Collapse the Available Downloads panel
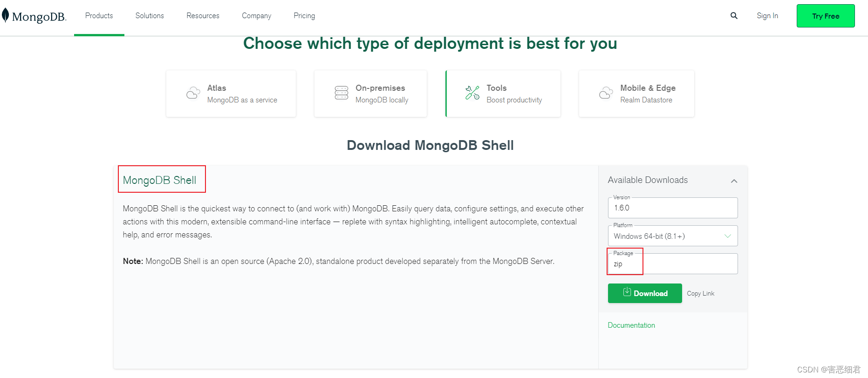Image resolution: width=868 pixels, height=378 pixels. tap(734, 181)
